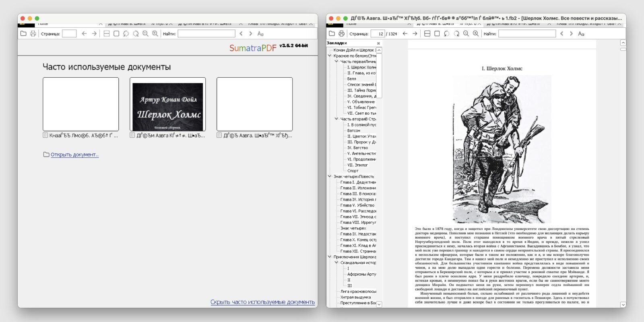Viewport: 644px width, 322px height.
Task: Click 'Скрыть часто используемые документы' link
Action: point(262,302)
